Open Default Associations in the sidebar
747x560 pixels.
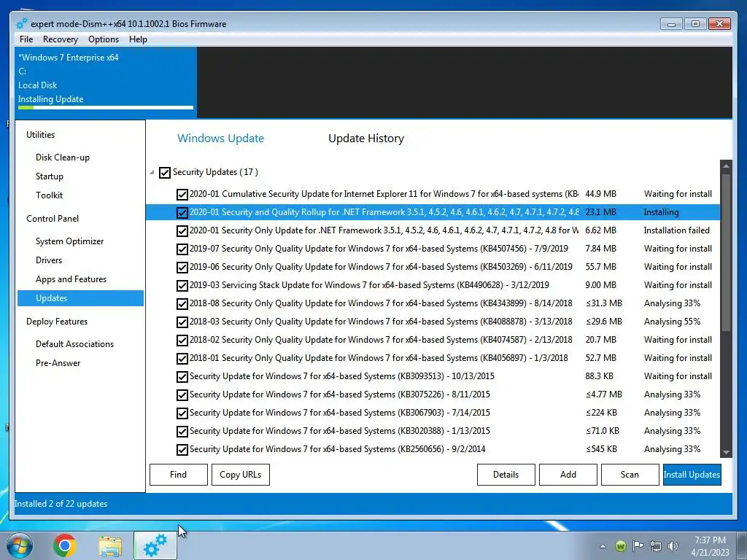click(75, 344)
